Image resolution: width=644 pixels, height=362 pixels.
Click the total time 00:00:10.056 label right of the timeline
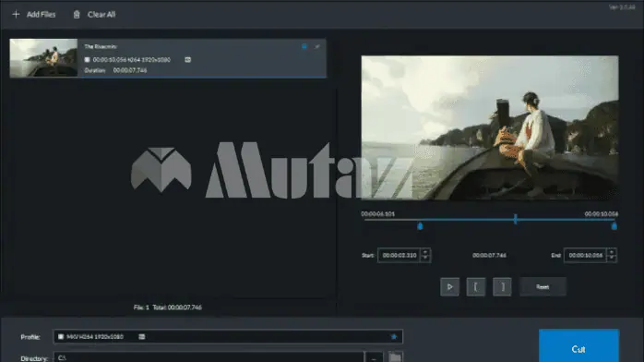602,213
